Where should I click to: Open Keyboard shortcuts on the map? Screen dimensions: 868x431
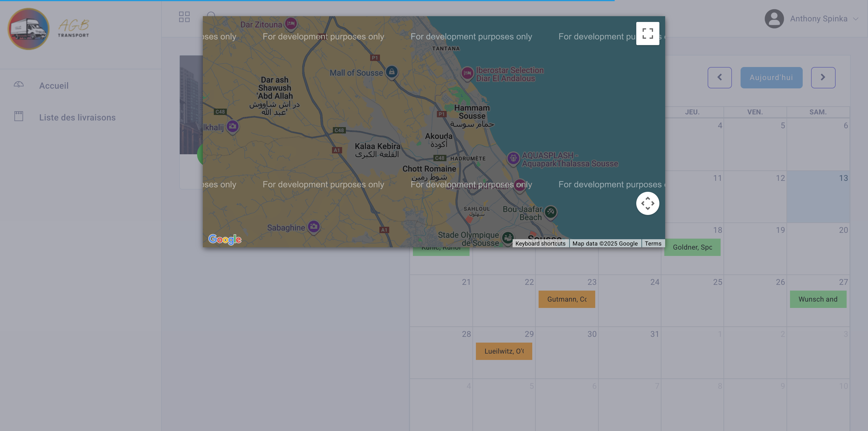(540, 243)
